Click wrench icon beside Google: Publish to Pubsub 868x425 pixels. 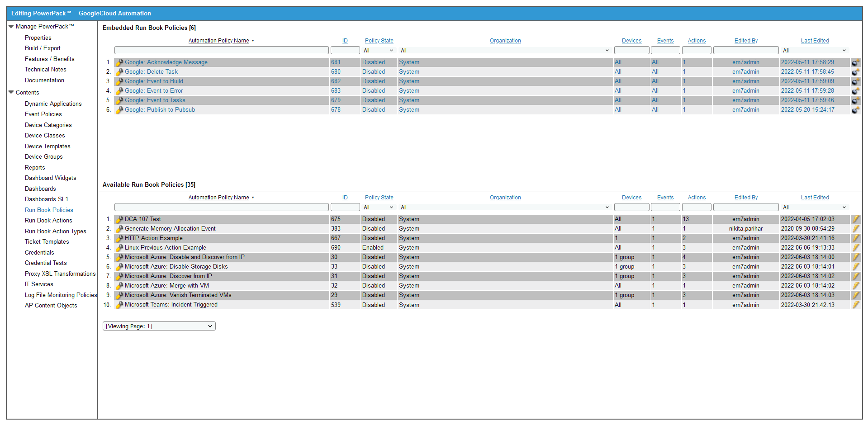pyautogui.click(x=119, y=110)
